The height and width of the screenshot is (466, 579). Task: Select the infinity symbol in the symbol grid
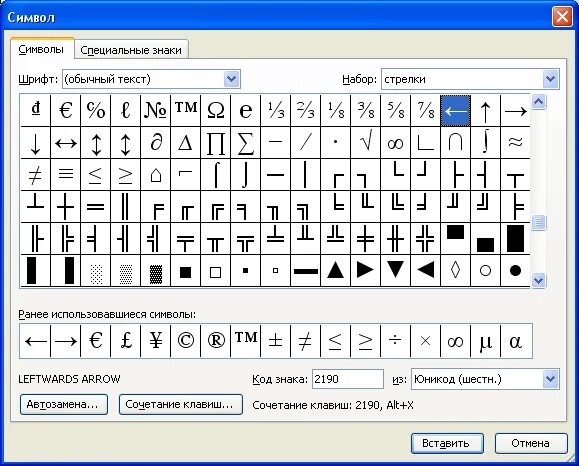[x=395, y=143]
